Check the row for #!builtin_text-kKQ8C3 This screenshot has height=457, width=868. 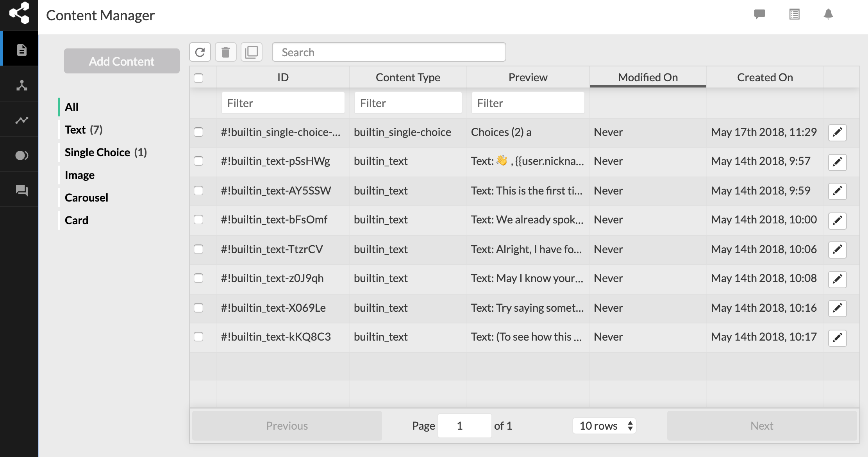point(199,337)
